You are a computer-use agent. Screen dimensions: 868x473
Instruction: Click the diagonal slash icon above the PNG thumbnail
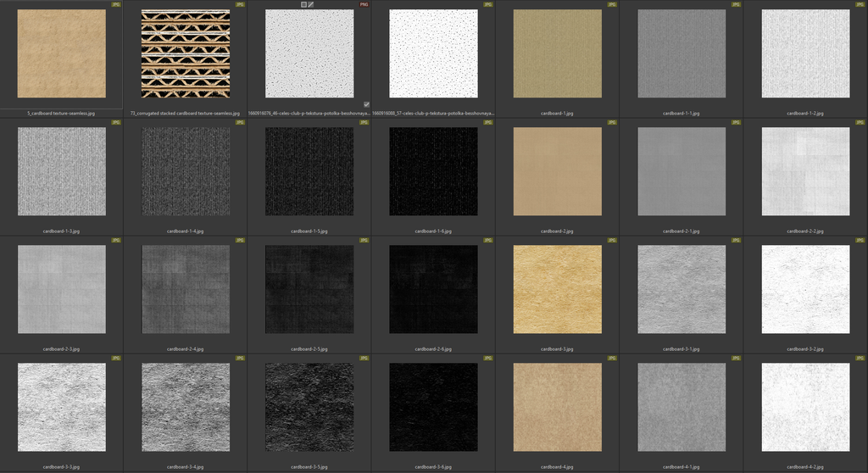(311, 4)
